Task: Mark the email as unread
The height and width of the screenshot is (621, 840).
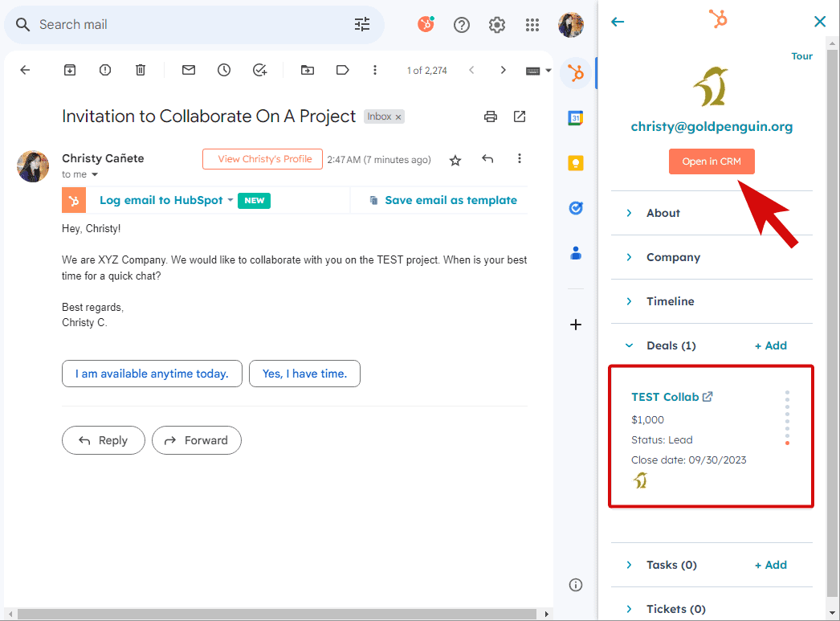Action: [189, 70]
